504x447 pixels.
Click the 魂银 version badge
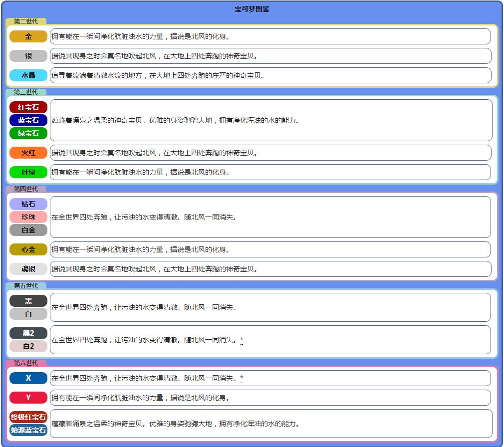tap(28, 269)
